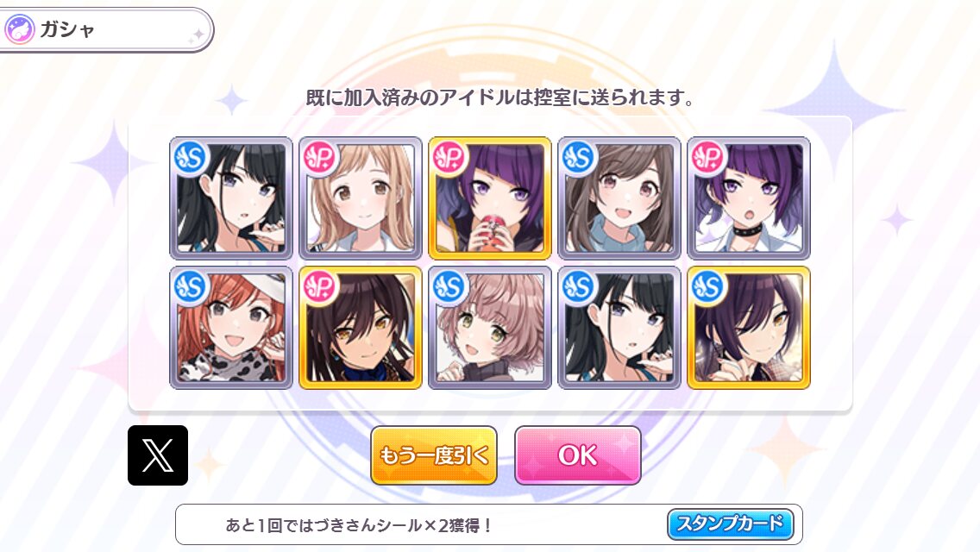The width and height of the screenshot is (980, 552).
Task: Click the P badge on the blonde idol
Action: tap(320, 158)
